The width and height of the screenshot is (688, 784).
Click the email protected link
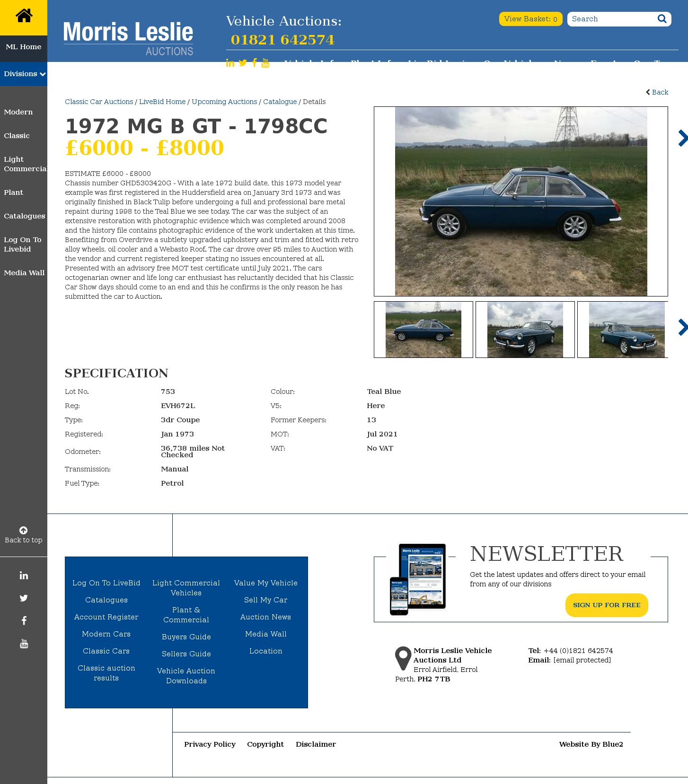coord(582,660)
